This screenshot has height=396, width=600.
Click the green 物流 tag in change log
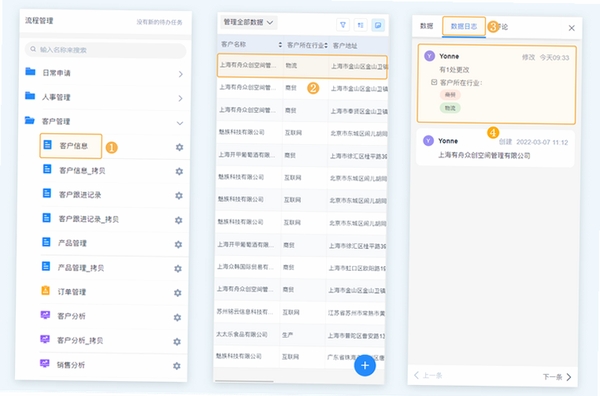click(x=450, y=108)
